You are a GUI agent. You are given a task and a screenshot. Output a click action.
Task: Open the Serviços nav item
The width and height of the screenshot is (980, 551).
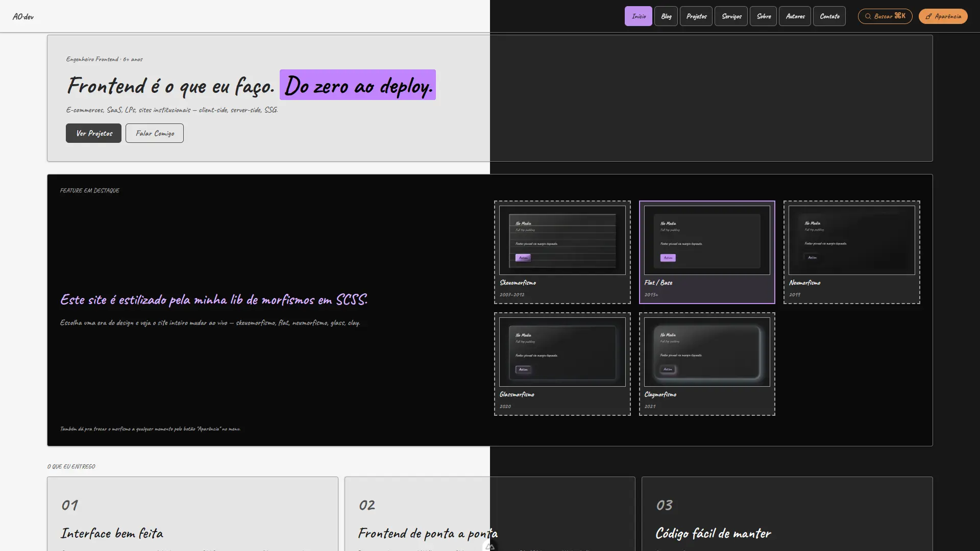(731, 16)
